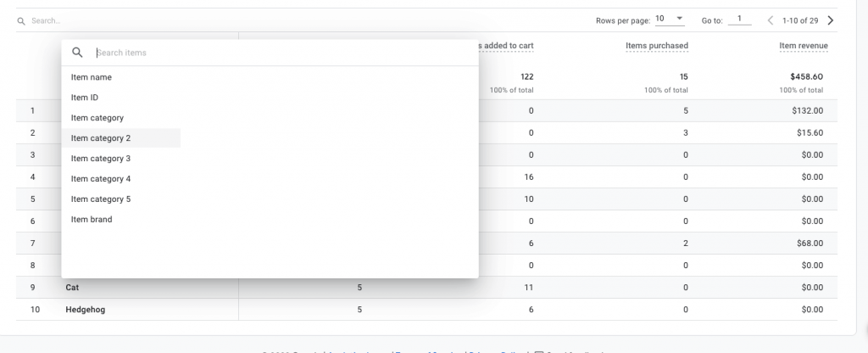
Task: Select Item category 2 option
Action: pyautogui.click(x=101, y=138)
